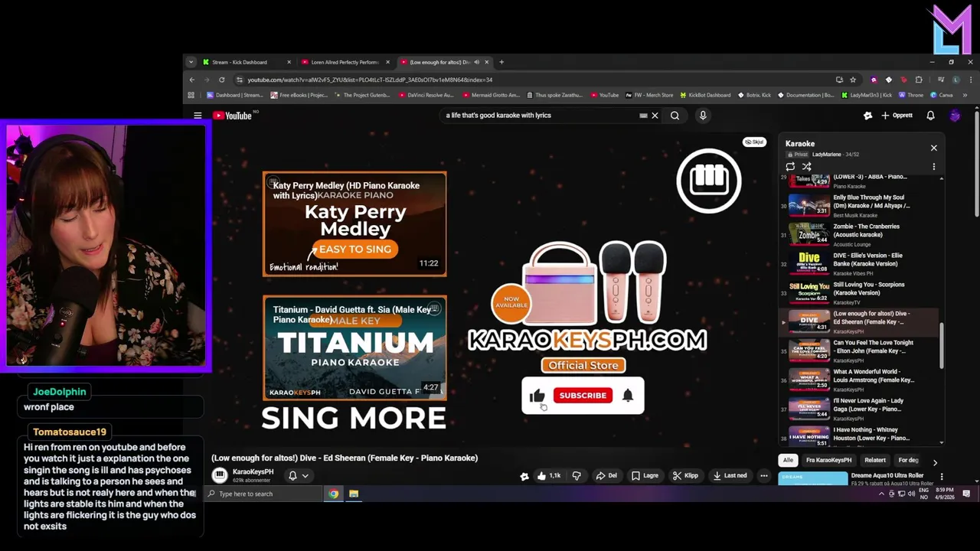
Task: Open Chrome extensions puzzle icon
Action: coord(919,80)
